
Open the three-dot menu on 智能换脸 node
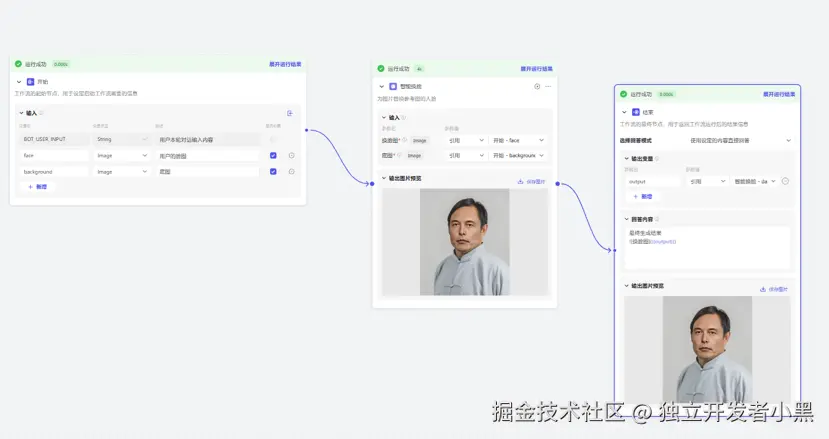point(547,87)
